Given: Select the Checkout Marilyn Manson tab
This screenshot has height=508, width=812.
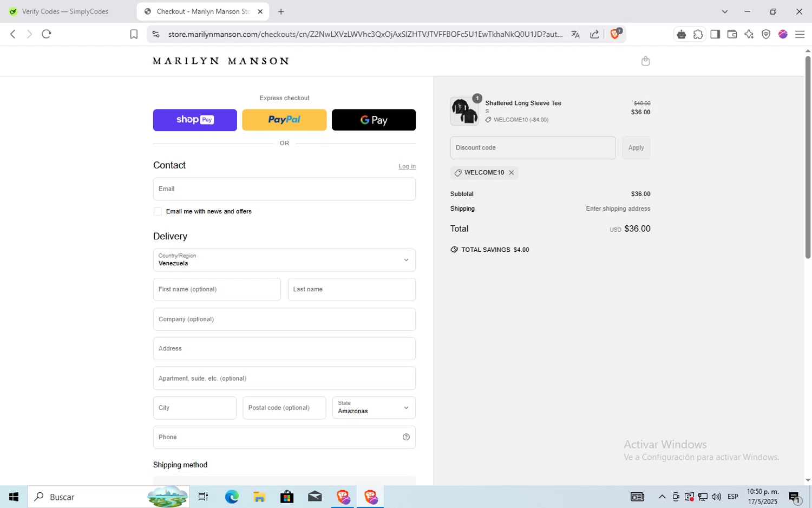Looking at the screenshot, I should point(203,11).
